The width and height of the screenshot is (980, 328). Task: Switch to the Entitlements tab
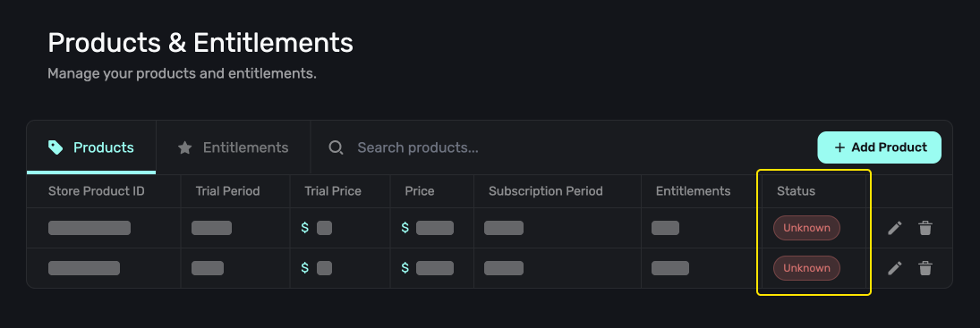[233, 147]
